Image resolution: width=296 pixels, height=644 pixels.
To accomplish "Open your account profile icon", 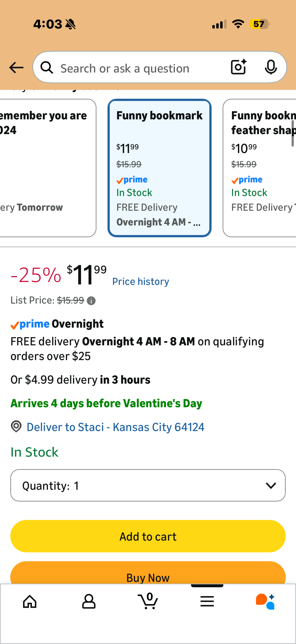I will coord(89,602).
